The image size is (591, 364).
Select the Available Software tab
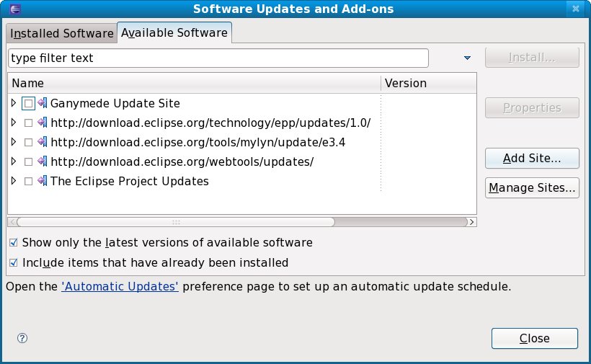(174, 32)
